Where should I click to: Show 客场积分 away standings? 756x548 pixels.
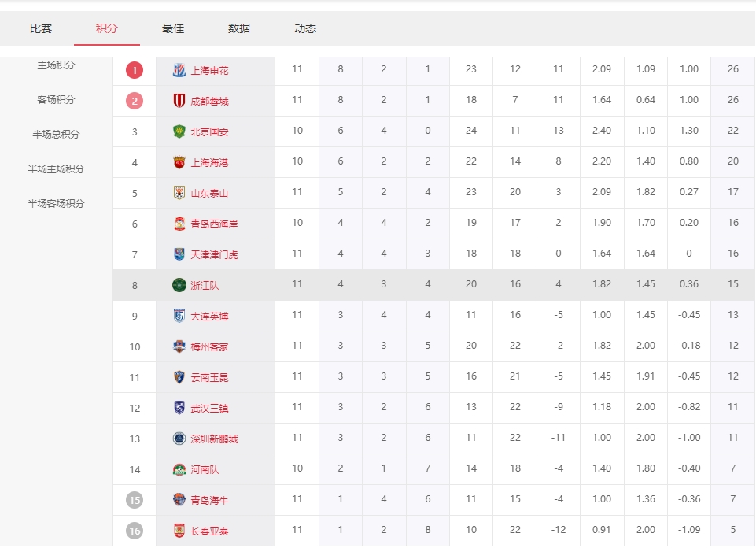[x=56, y=100]
